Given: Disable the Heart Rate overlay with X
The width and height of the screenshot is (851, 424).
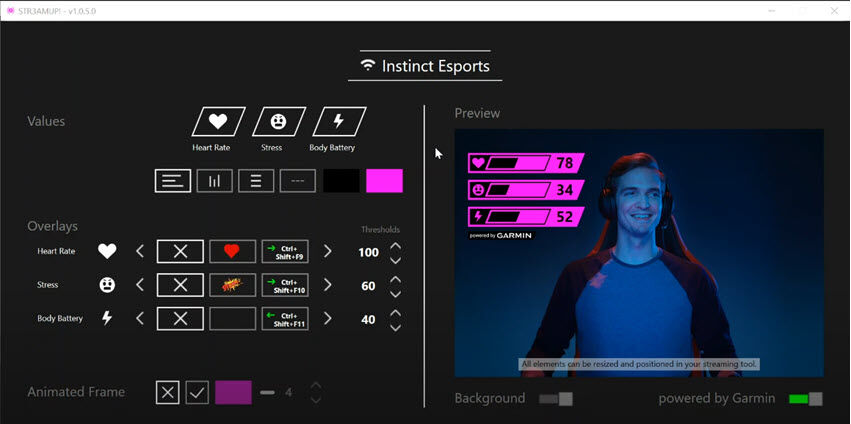Looking at the screenshot, I should (x=180, y=251).
